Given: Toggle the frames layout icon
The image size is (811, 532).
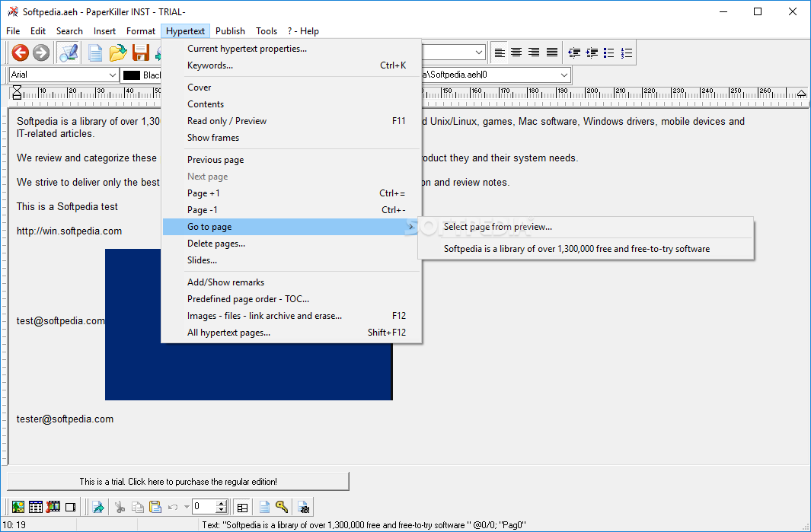Looking at the screenshot, I should (242, 507).
